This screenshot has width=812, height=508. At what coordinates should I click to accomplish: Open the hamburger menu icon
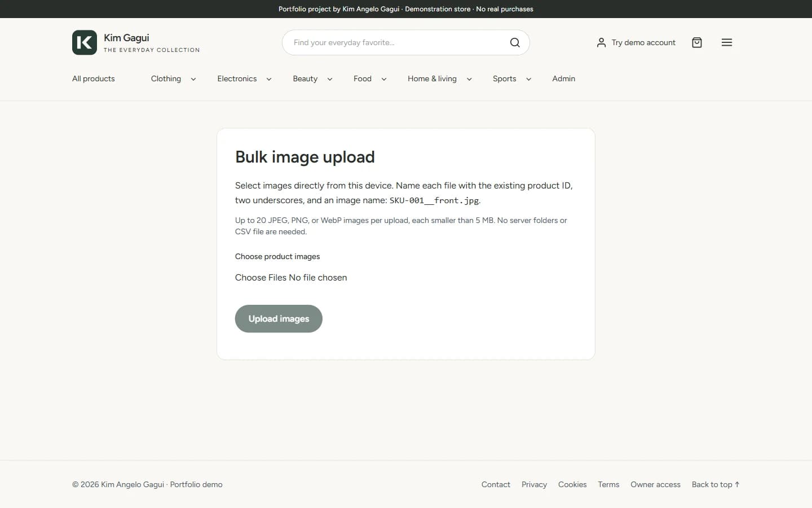coord(727,42)
